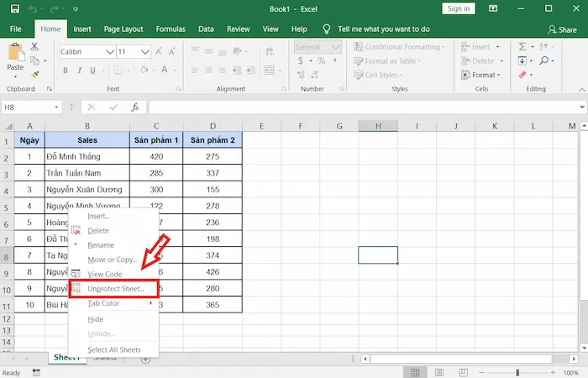The image size is (588, 378).
Task: Click the Format Painter brush icon
Action: 35,75
